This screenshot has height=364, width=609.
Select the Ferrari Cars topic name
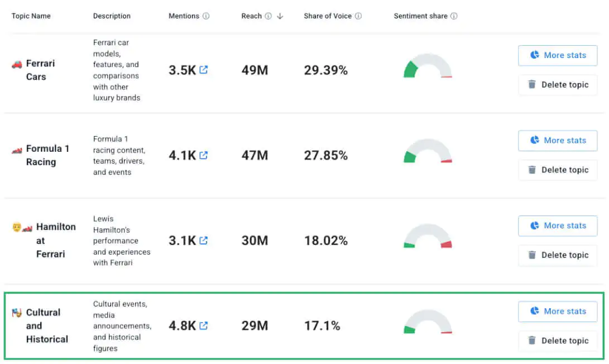(x=40, y=70)
